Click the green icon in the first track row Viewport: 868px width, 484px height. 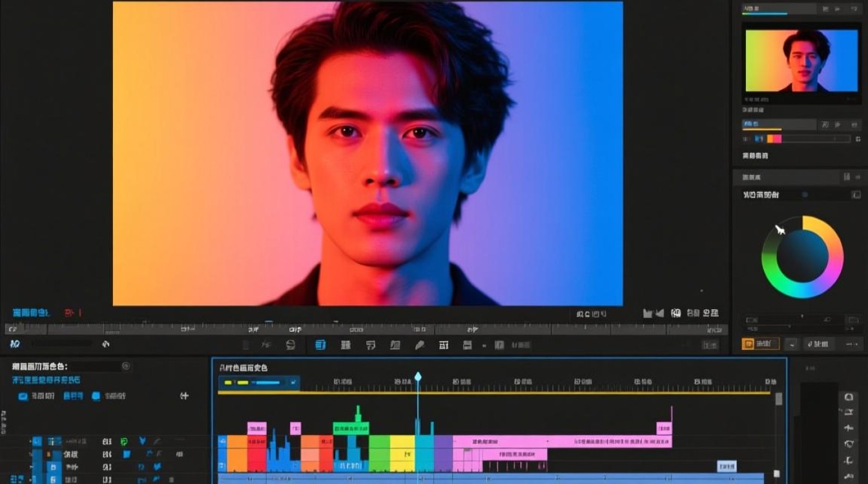click(x=124, y=441)
